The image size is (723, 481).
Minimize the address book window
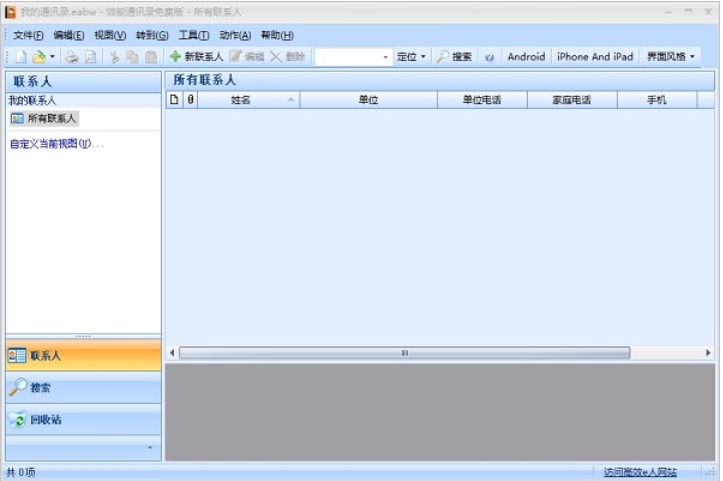click(668, 12)
